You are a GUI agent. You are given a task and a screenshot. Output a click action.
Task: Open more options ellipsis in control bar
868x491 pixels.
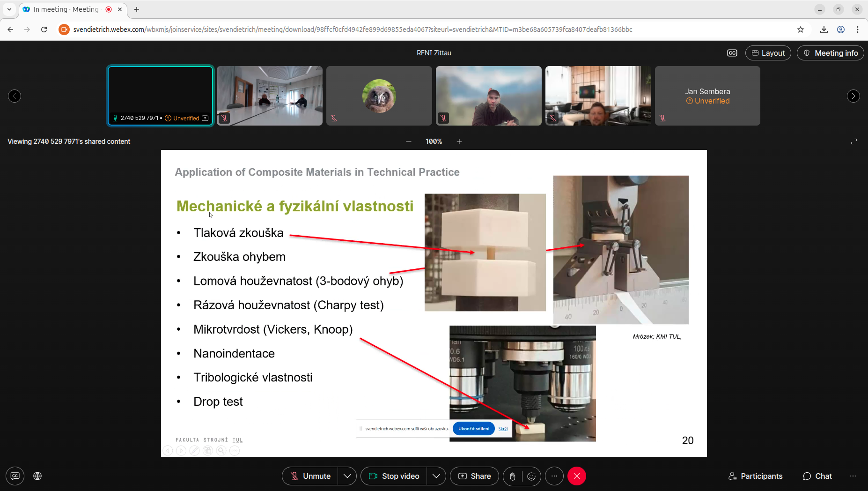point(554,476)
